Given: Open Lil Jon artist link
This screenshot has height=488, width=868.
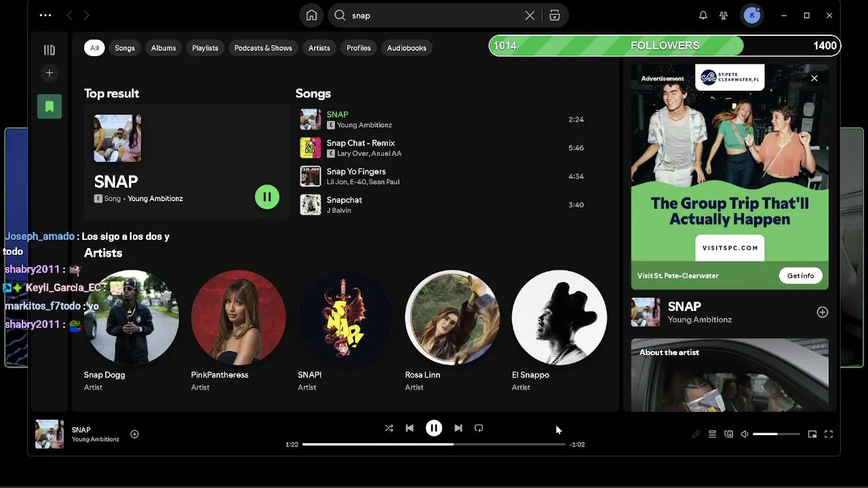Looking at the screenshot, I should click(x=336, y=182).
